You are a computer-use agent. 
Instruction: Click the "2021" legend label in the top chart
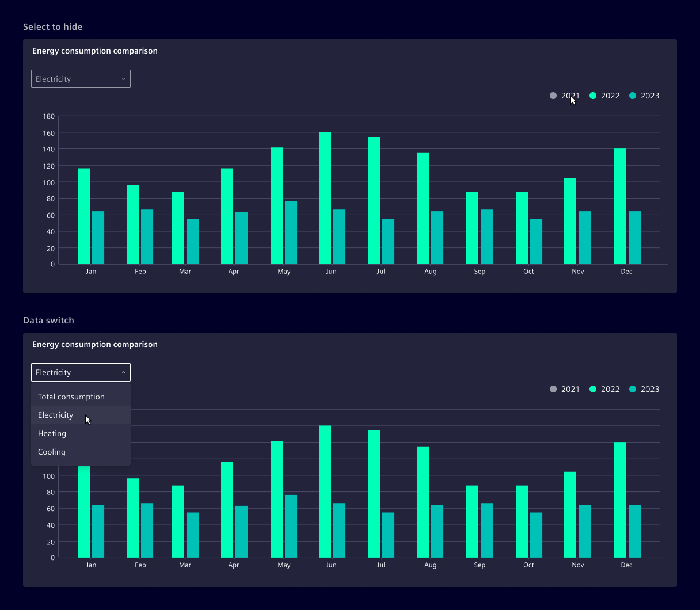570,96
